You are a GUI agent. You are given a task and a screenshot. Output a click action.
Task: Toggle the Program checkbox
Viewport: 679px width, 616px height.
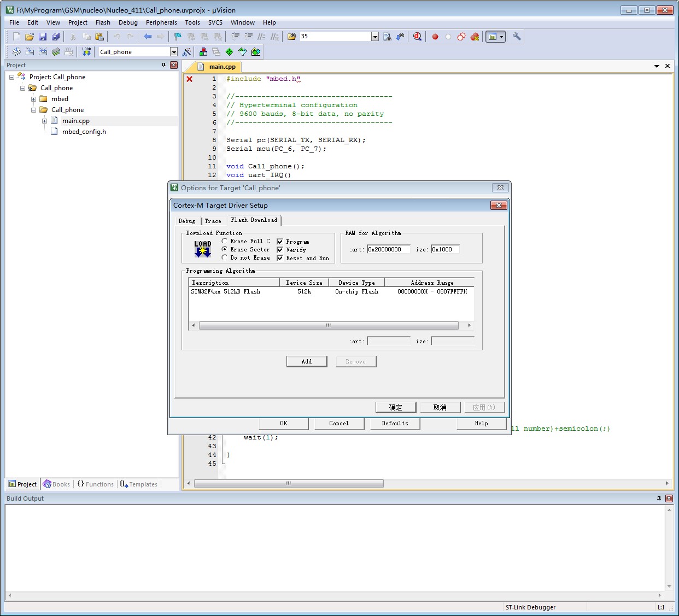280,242
